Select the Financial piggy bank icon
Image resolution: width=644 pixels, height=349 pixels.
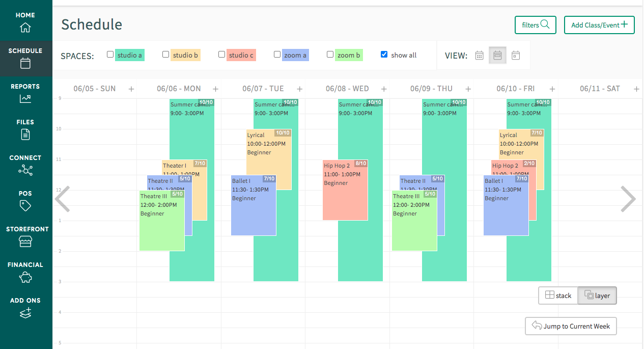[26, 272]
